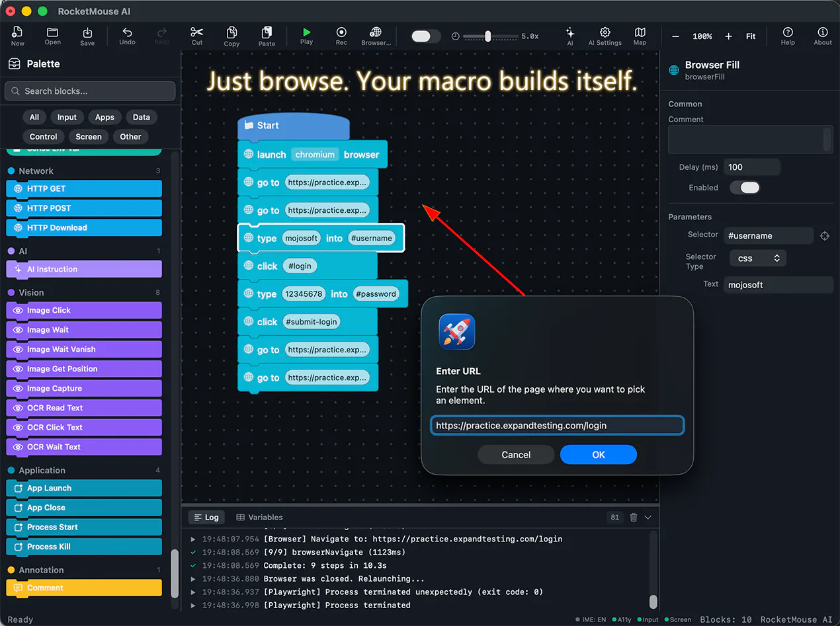Fit the canvas with Fit

coord(751,36)
